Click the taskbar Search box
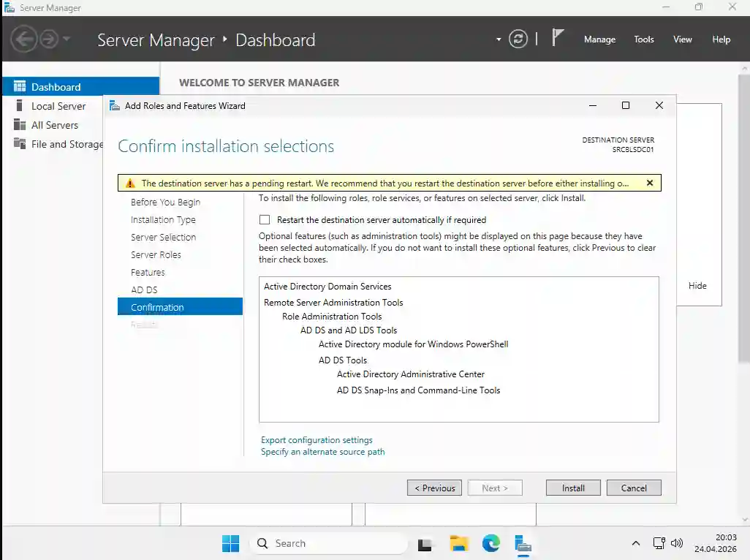750x560 pixels. (329, 543)
